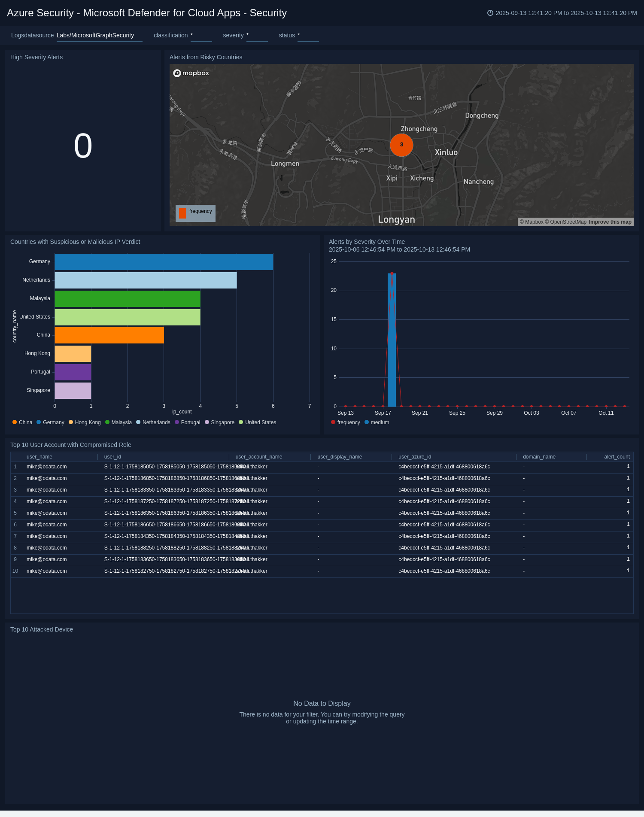Open the Logsdatasource filter field

pos(99,36)
